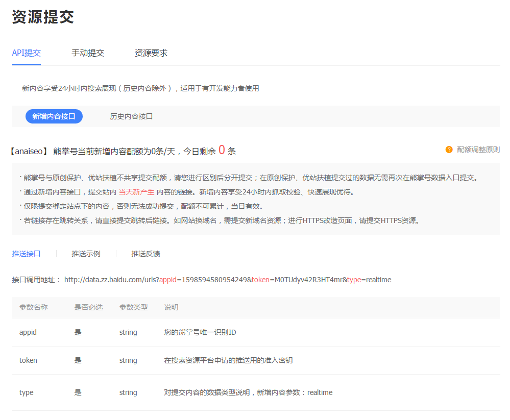Switch to 历史内容接口 option
Screen dimensions: 510x420
[x=131, y=116]
